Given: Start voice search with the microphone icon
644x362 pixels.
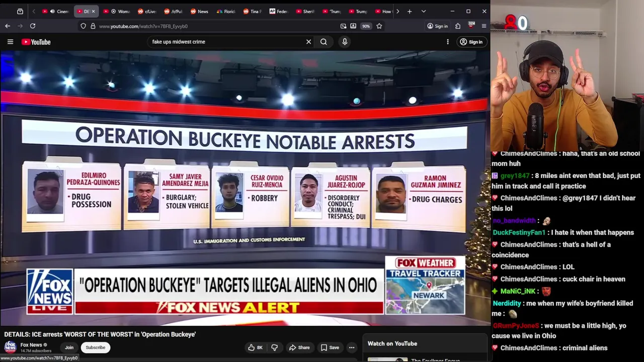Looking at the screenshot, I should [x=345, y=42].
